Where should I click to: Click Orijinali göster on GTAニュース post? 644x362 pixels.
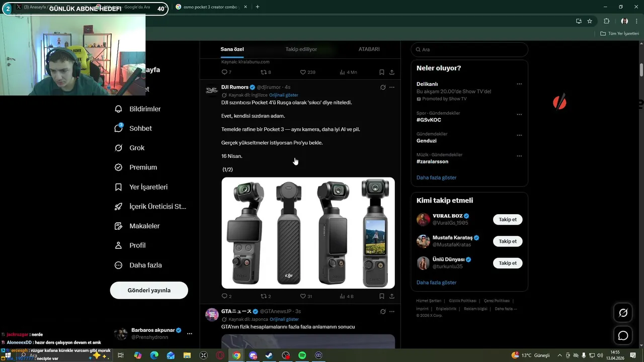[x=284, y=319]
